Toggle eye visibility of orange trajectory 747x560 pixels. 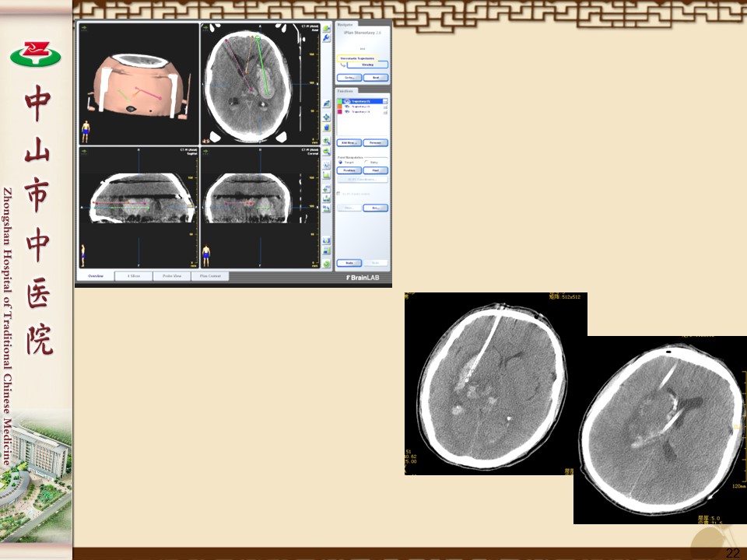coord(347,107)
